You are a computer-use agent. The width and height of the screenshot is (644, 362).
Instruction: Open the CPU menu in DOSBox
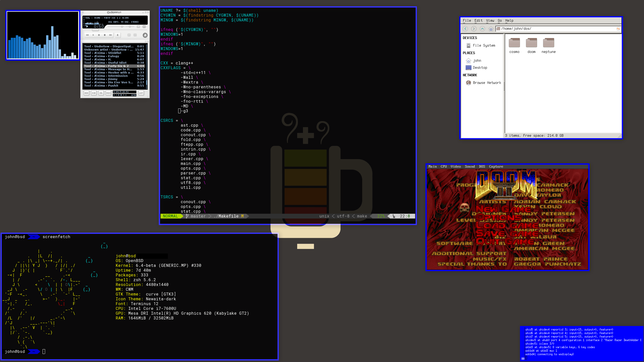click(444, 166)
